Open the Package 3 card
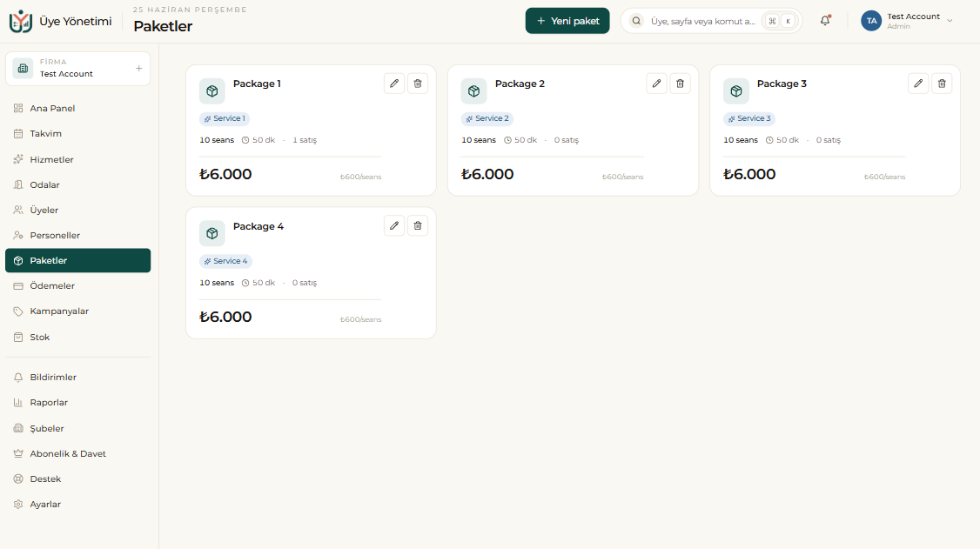980x549 pixels. (835, 131)
